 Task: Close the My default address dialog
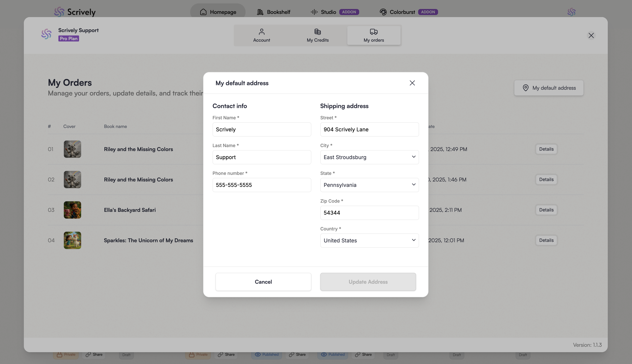tap(412, 83)
